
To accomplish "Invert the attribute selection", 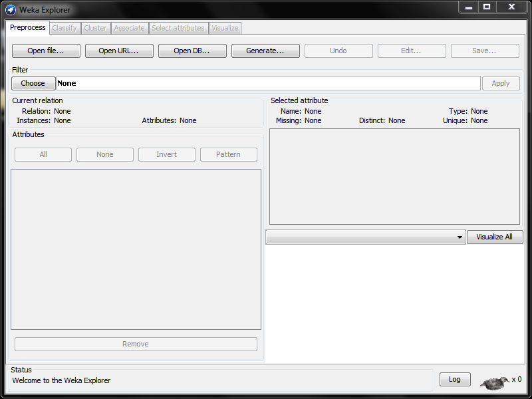I will (x=167, y=154).
